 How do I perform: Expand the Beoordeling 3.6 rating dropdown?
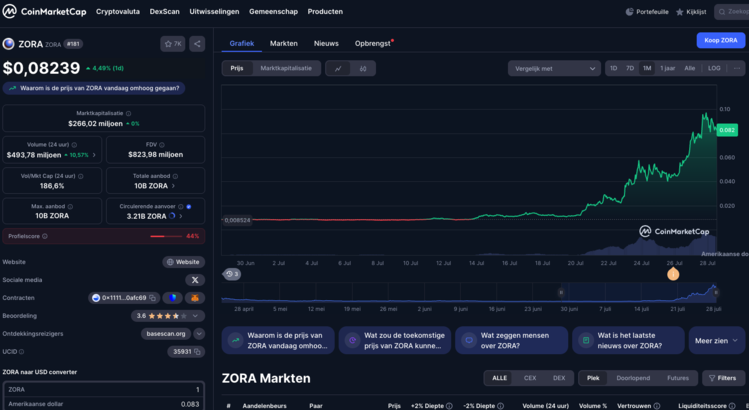[x=195, y=316]
